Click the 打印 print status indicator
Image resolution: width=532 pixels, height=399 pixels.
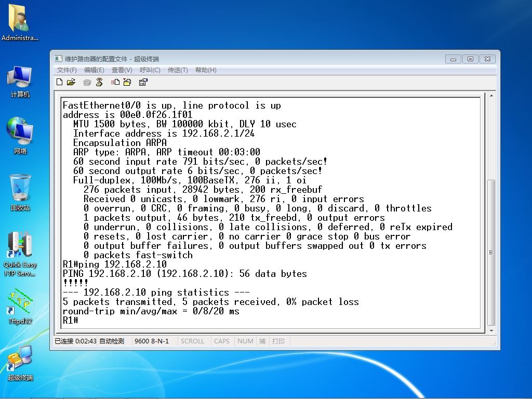278,341
